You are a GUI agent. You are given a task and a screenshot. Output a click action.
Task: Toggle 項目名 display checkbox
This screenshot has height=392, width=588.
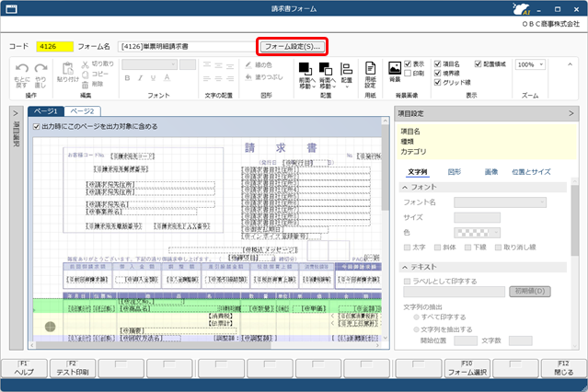coord(438,63)
